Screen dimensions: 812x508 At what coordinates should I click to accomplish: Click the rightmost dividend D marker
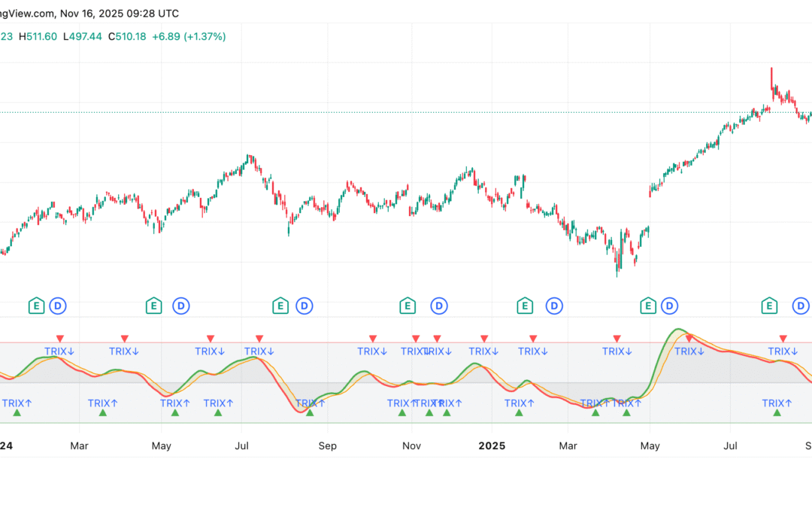[801, 306]
